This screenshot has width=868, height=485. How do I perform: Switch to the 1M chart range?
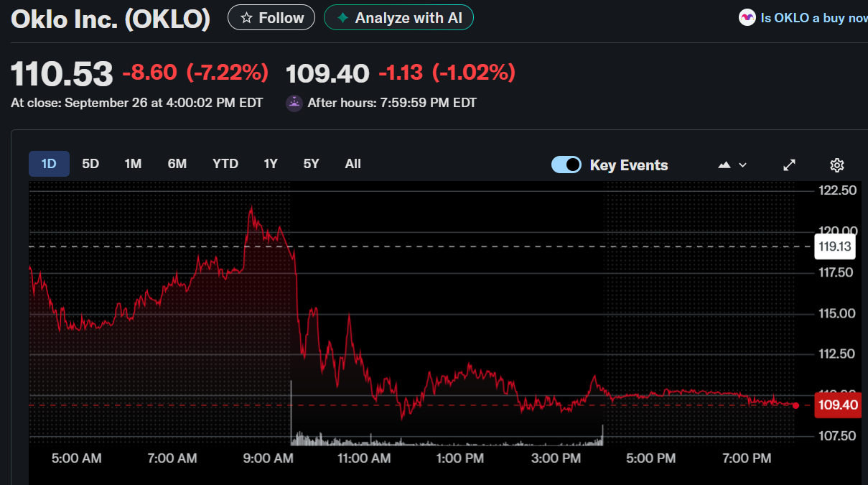133,164
